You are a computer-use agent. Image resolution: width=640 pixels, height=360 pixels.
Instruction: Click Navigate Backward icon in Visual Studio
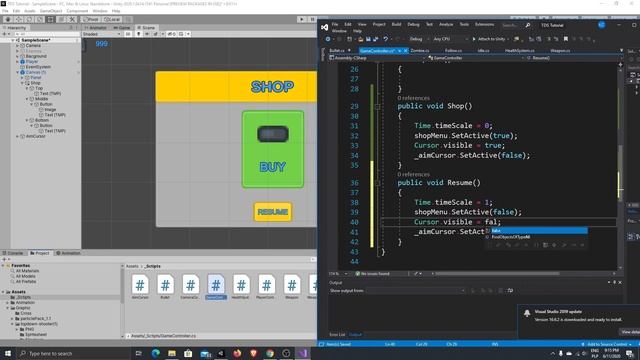click(x=328, y=39)
